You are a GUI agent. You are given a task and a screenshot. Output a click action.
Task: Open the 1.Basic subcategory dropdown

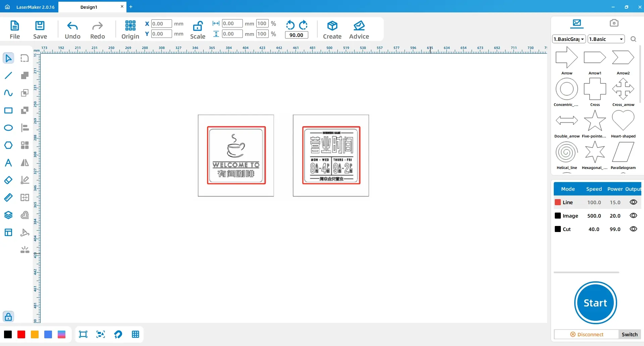click(x=606, y=39)
